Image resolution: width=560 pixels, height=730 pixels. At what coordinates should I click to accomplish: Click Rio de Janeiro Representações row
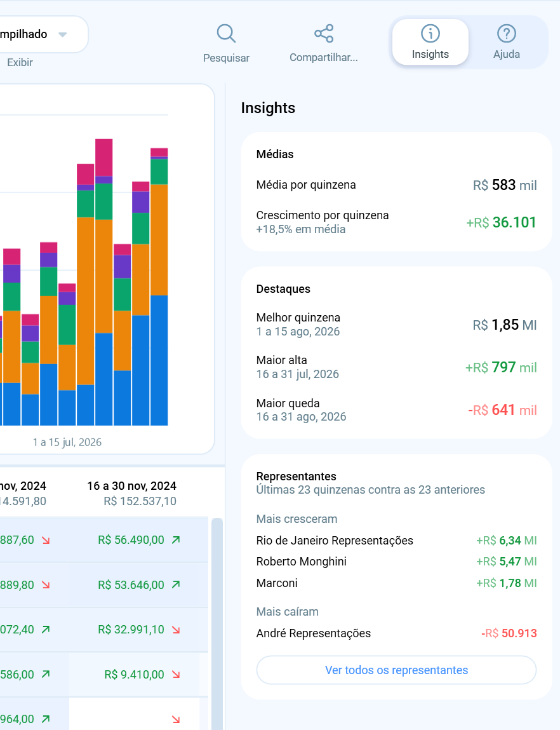tap(396, 541)
